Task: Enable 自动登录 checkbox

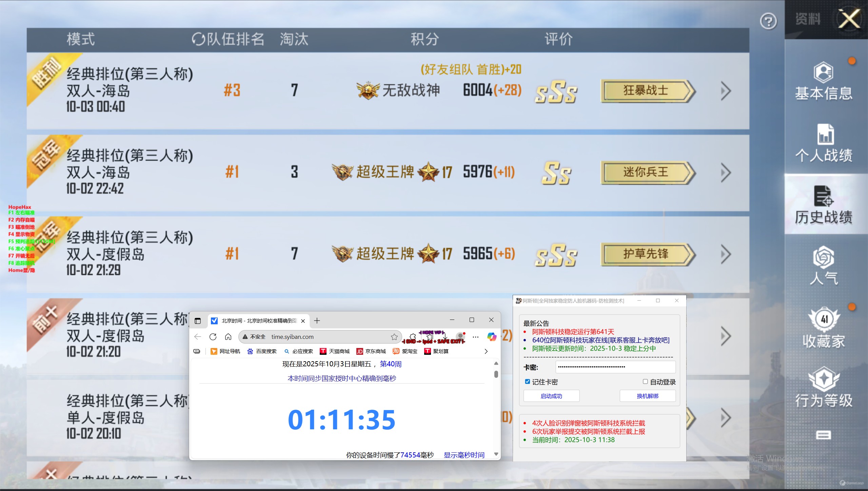Action: click(x=645, y=382)
